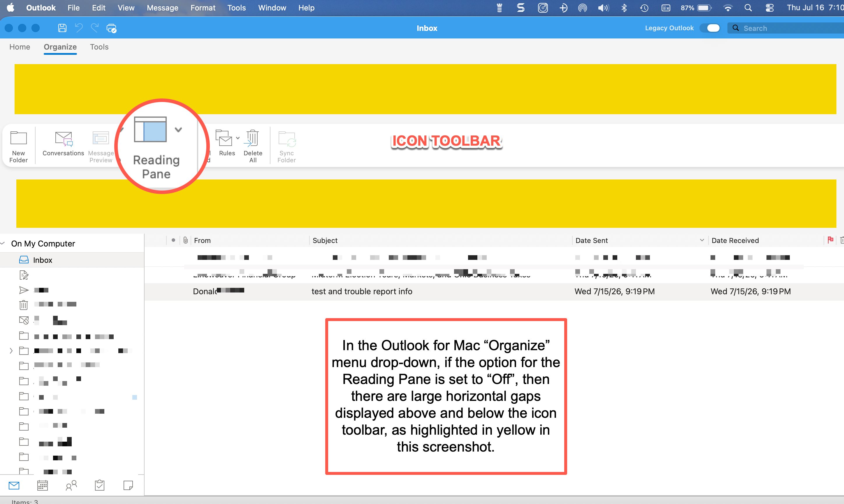Open Wi-Fi status menu
This screenshot has height=504, width=844.
point(727,8)
